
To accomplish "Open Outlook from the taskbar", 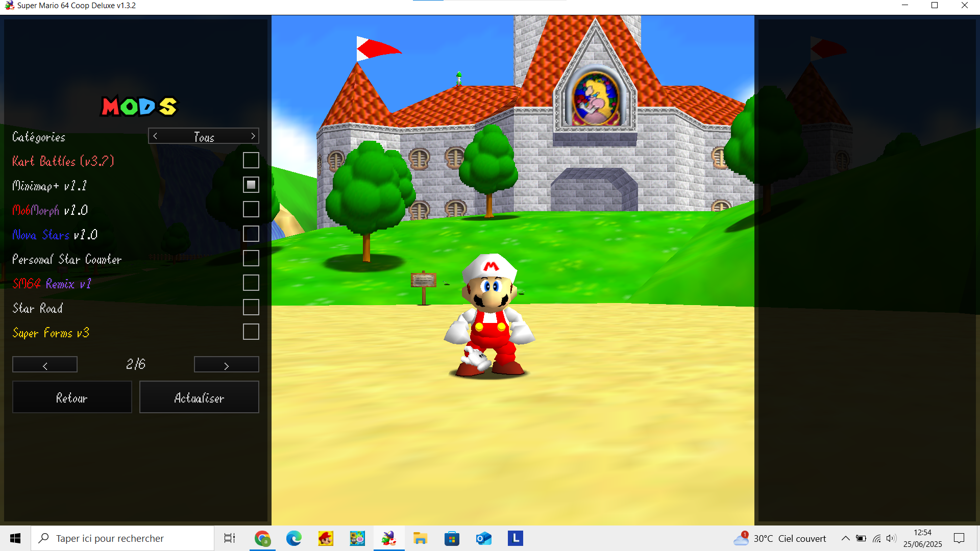I will (484, 538).
